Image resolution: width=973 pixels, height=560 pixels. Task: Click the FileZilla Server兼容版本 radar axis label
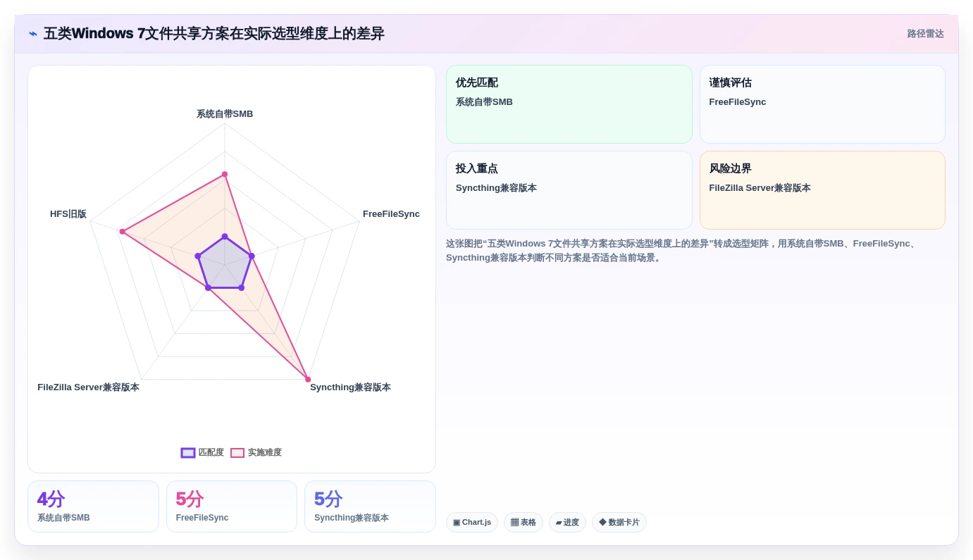click(88, 387)
